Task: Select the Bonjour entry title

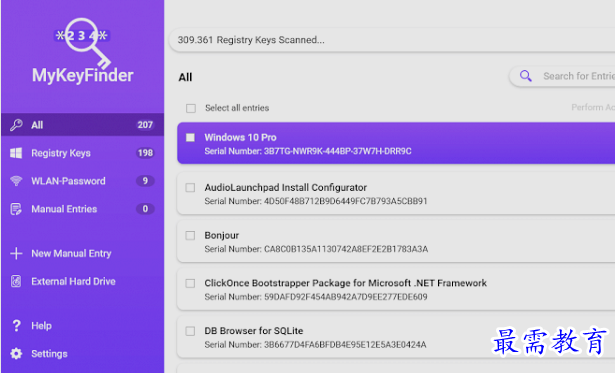Action: point(222,235)
